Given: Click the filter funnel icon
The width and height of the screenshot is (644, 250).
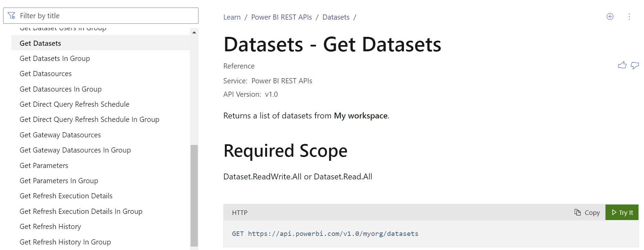Looking at the screenshot, I should coord(11,16).
